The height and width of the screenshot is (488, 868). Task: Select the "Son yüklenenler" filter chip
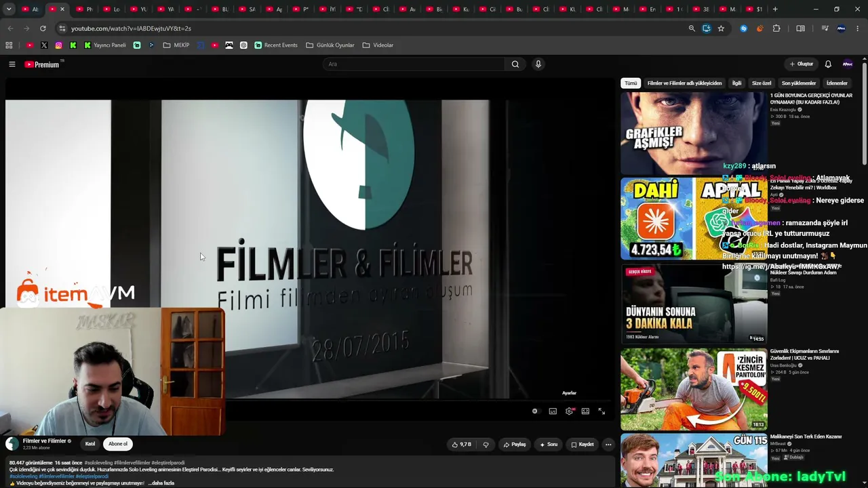pyautogui.click(x=799, y=83)
